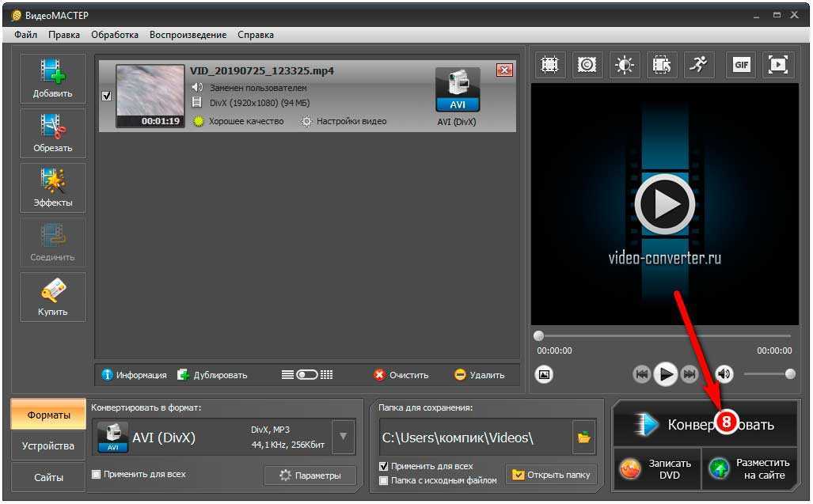This screenshot has height=504, width=813.
Task: Click the DivX (1920x1080) (94 МБ) info
Action: click(259, 103)
